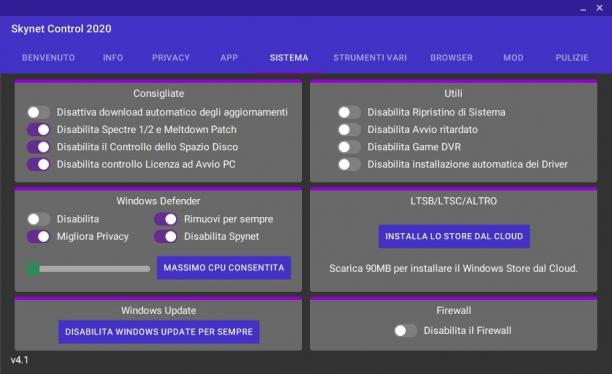This screenshot has height=374, width=612.
Task: Switch to the Info tab
Action: (x=113, y=58)
